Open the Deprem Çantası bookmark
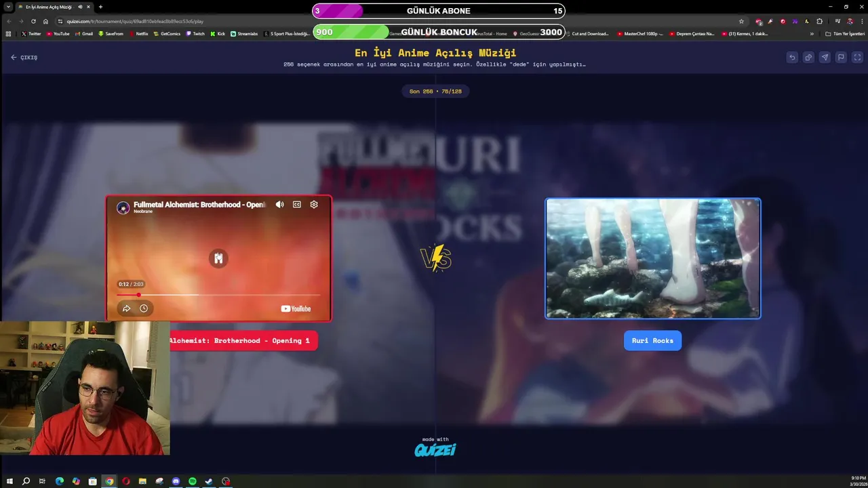The image size is (868, 488). (692, 33)
